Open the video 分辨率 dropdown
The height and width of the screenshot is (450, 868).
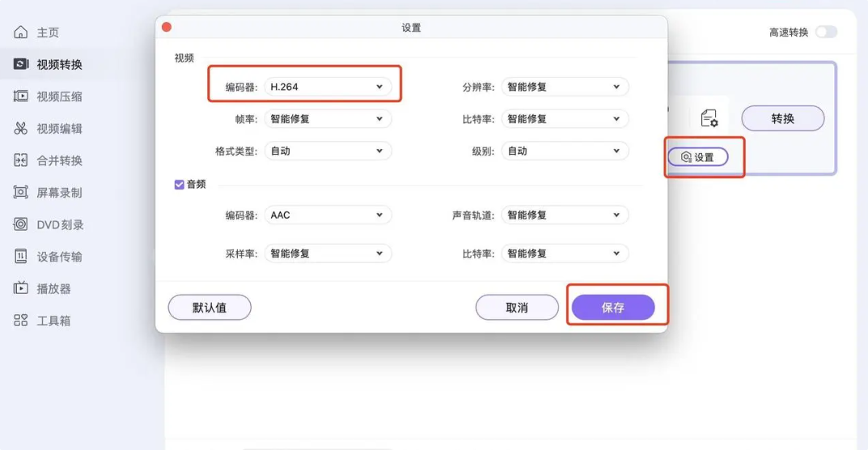pos(565,87)
